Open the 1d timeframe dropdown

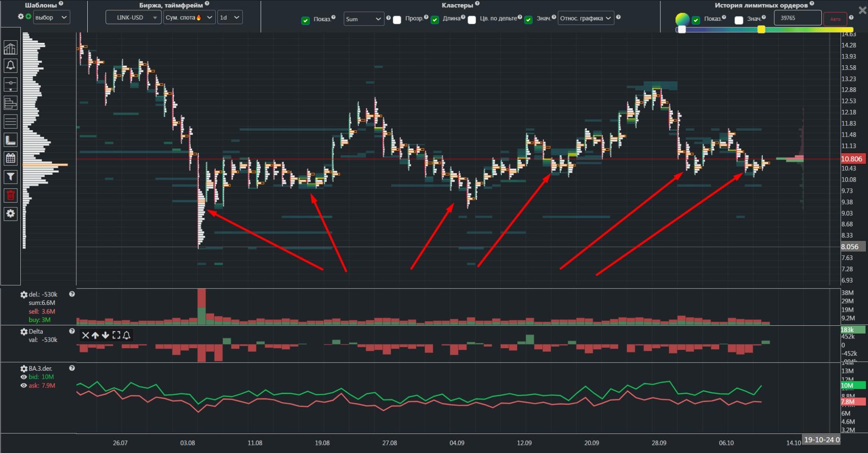point(230,17)
